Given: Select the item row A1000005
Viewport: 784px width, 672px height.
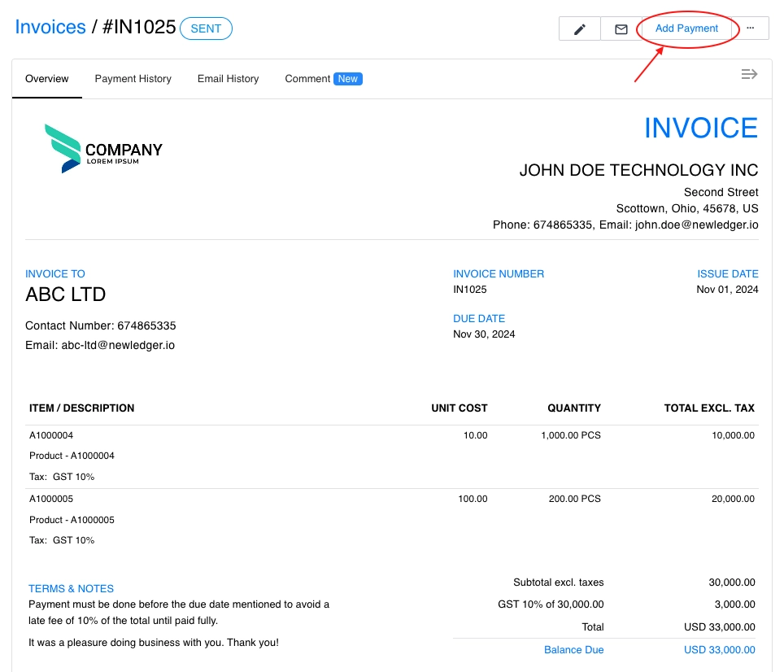Looking at the screenshot, I should point(51,499).
